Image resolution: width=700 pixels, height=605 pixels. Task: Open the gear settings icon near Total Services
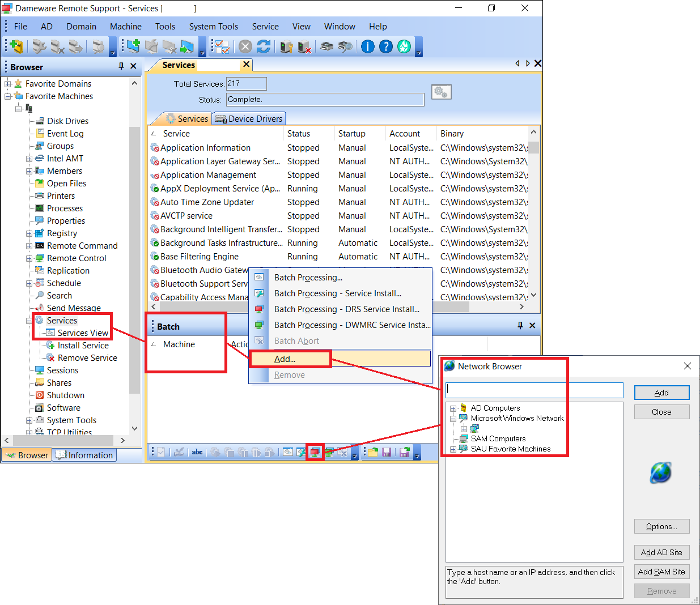click(x=441, y=91)
